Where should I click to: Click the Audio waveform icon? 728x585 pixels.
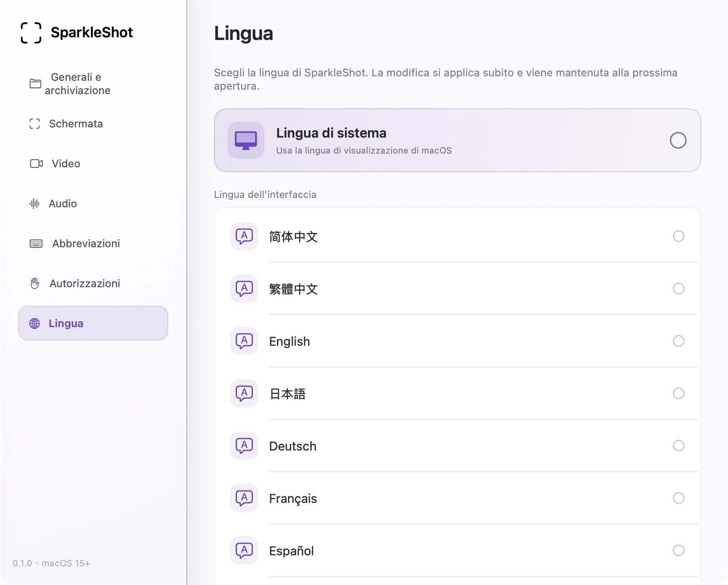(35, 203)
